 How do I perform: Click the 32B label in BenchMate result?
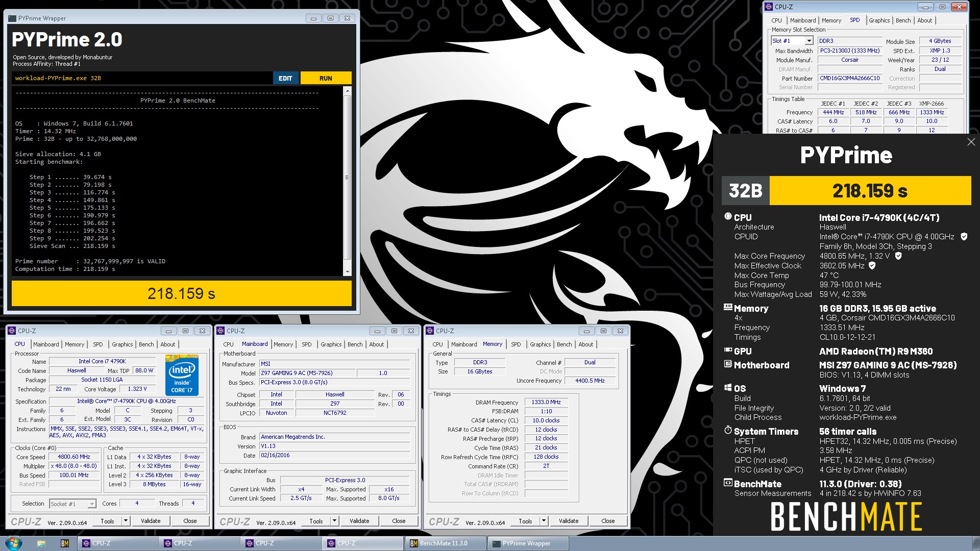pos(745,190)
